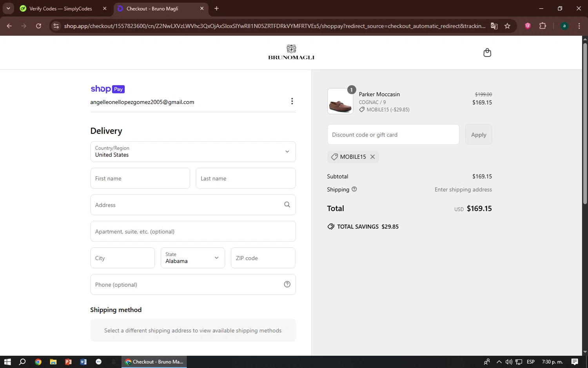Open the Country/Region dropdown

coord(193,151)
